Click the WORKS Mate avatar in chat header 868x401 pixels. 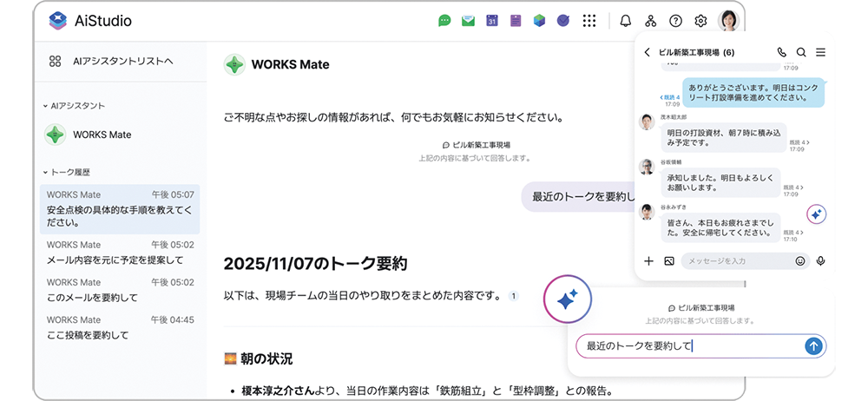[x=234, y=64]
